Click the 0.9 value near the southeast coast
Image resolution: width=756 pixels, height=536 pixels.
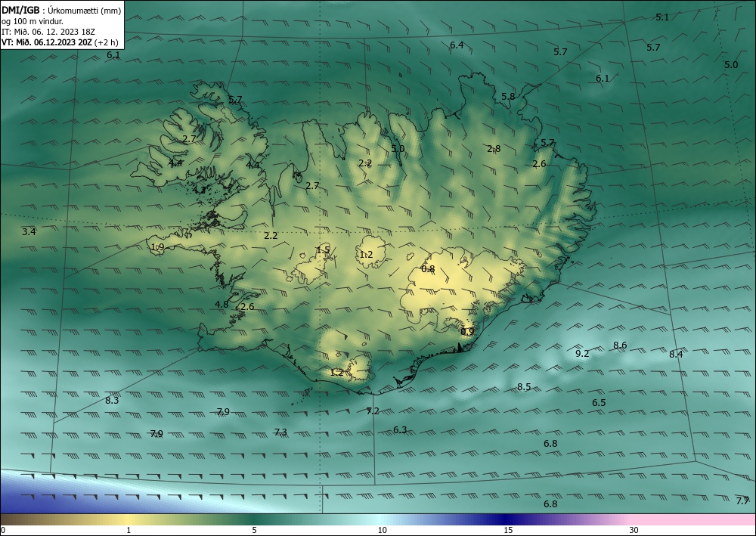467,332
